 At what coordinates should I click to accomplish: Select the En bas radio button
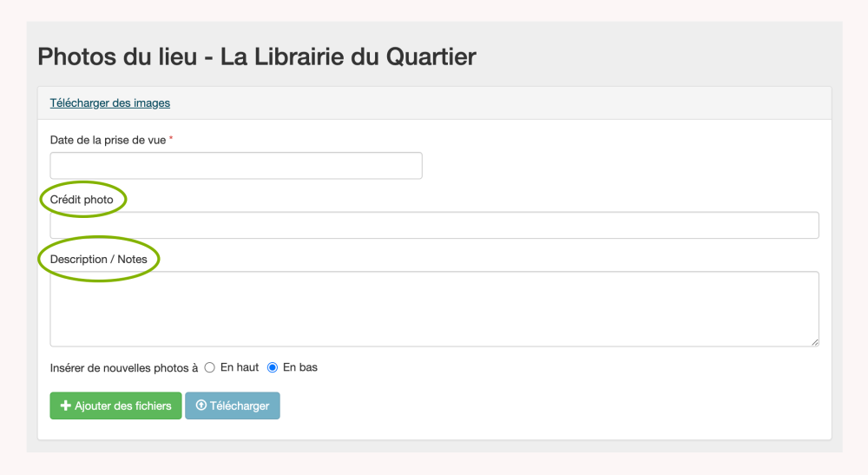[x=273, y=368]
